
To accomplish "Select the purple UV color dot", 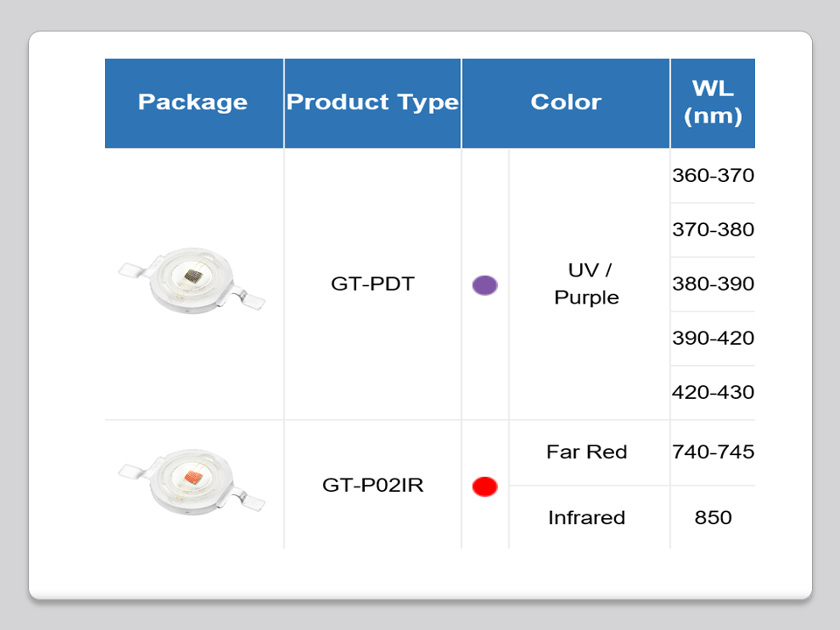I will click(485, 284).
